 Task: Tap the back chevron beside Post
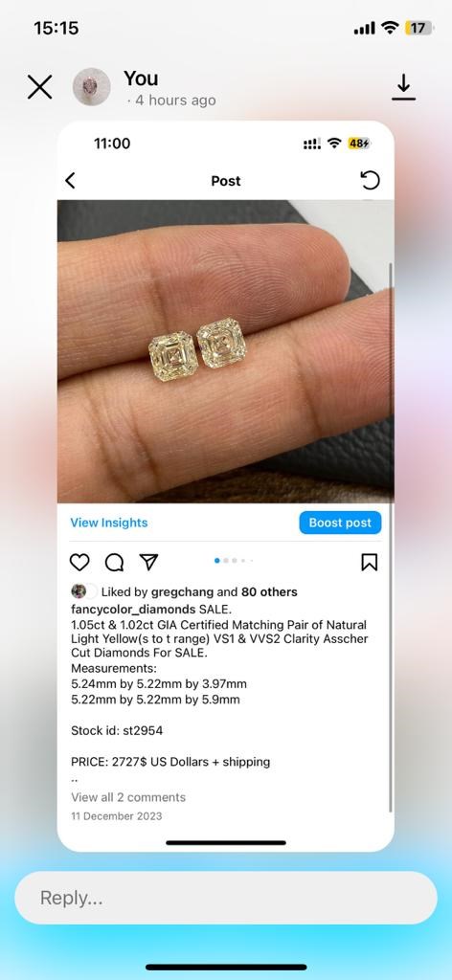70,181
